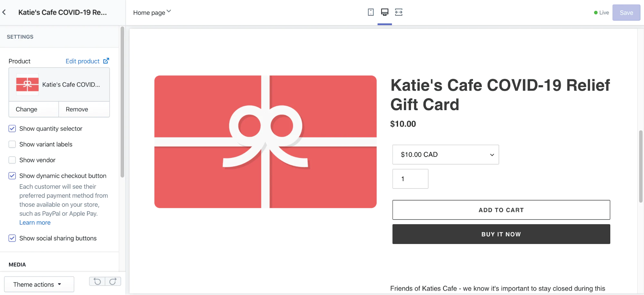The height and width of the screenshot is (295, 644).
Task: Switch to fullscreen width preview icon
Action: (x=399, y=12)
